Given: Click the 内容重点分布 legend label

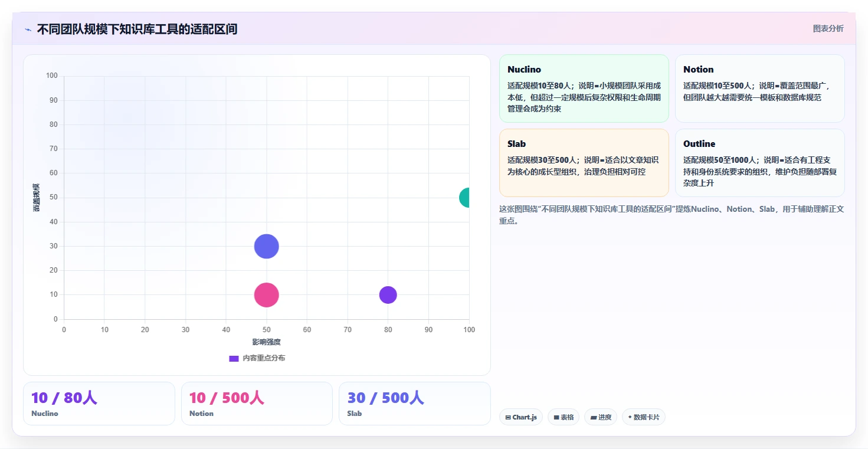Looking at the screenshot, I should [x=264, y=358].
